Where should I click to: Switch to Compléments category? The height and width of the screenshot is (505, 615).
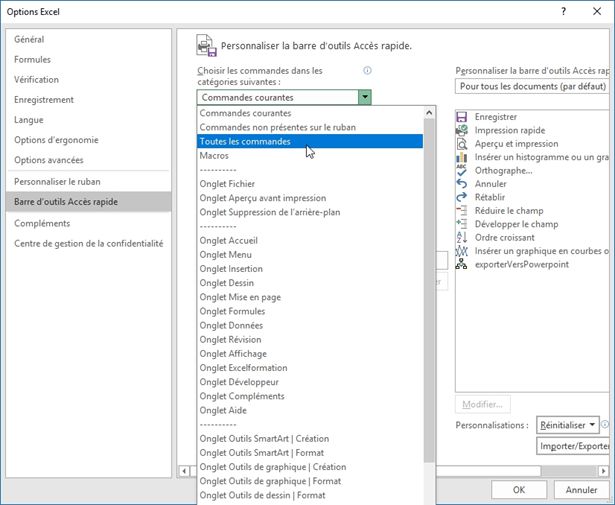89,223
